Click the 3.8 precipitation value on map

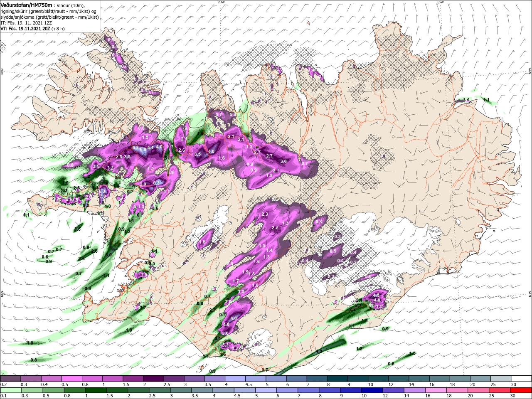point(128,157)
